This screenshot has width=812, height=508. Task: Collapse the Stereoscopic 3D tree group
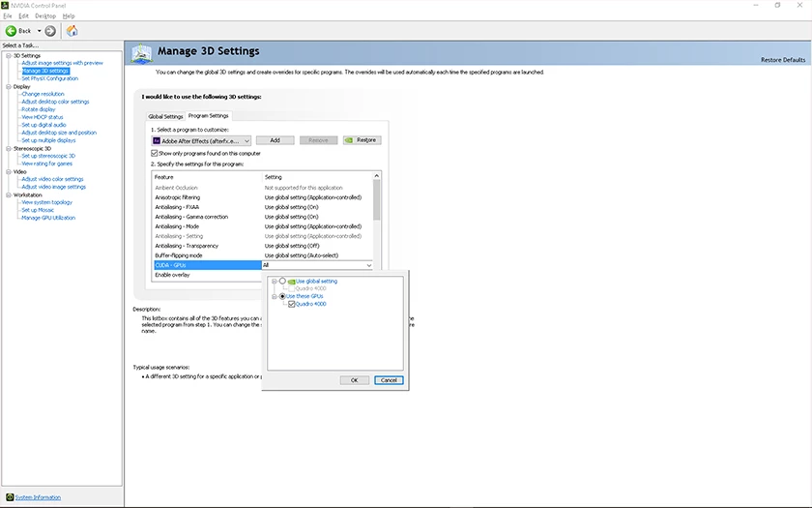(x=9, y=148)
